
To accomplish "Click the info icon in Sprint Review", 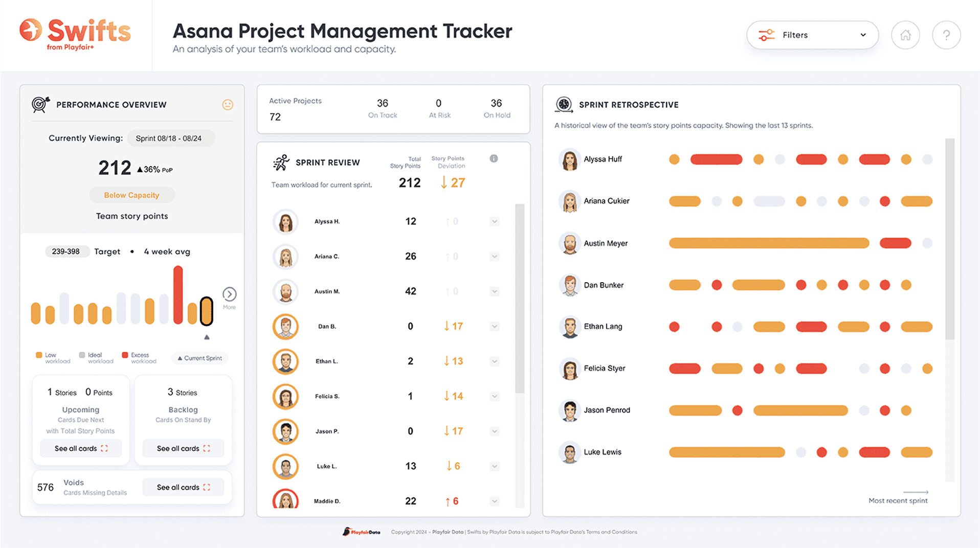I will pos(494,158).
